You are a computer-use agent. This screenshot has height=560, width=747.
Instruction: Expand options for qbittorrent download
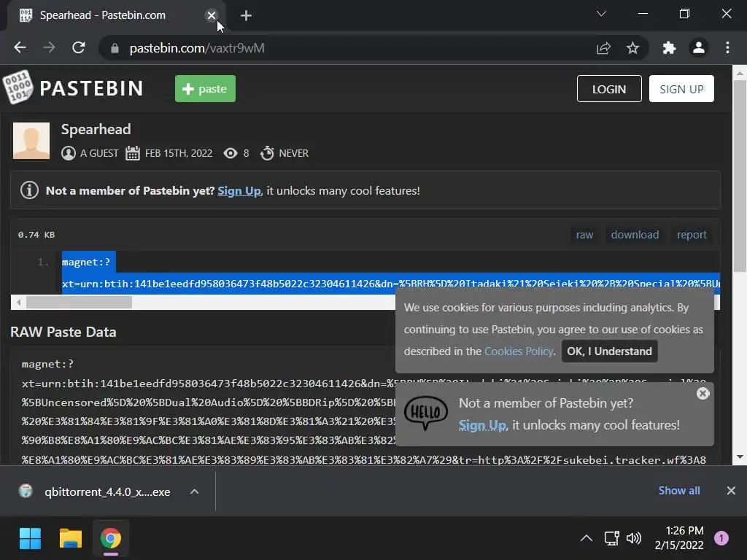point(194,491)
